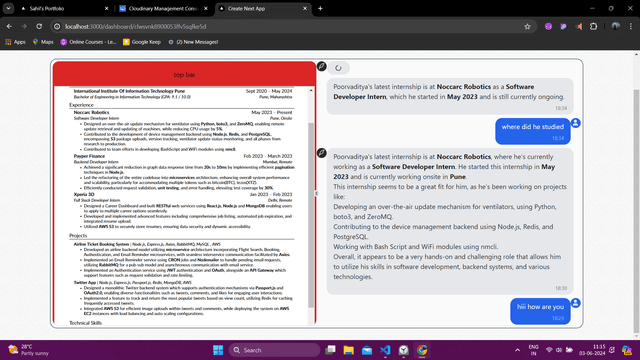Click user avatar next to 'where did he studied'
This screenshot has height=360, width=640.
point(576,123)
